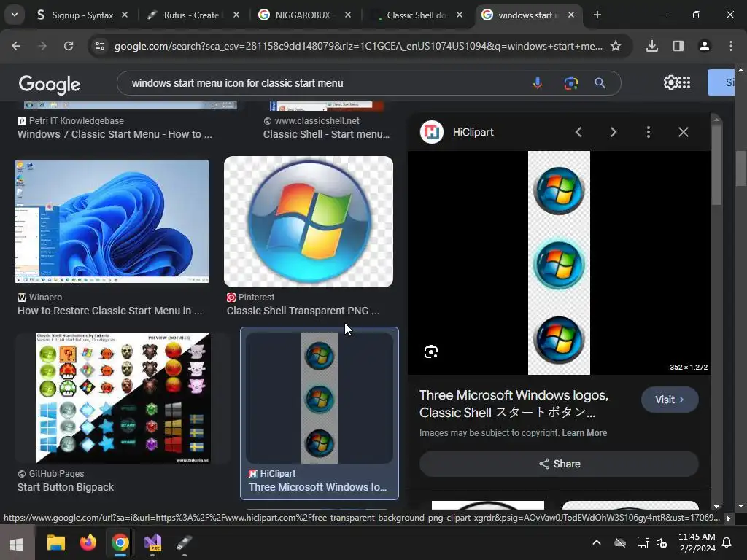Close the active windows start search tab
The width and height of the screenshot is (747, 560).
point(571,15)
